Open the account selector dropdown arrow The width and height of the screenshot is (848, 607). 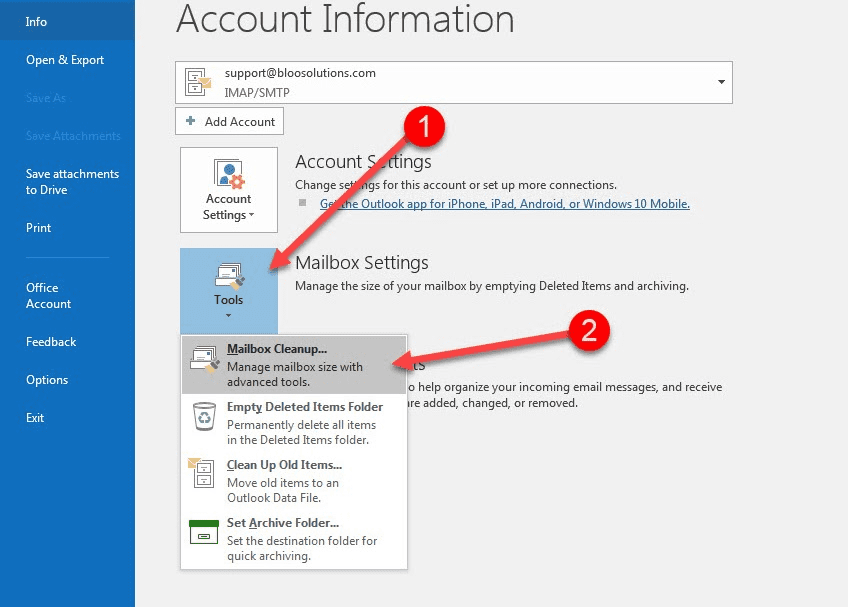click(720, 81)
